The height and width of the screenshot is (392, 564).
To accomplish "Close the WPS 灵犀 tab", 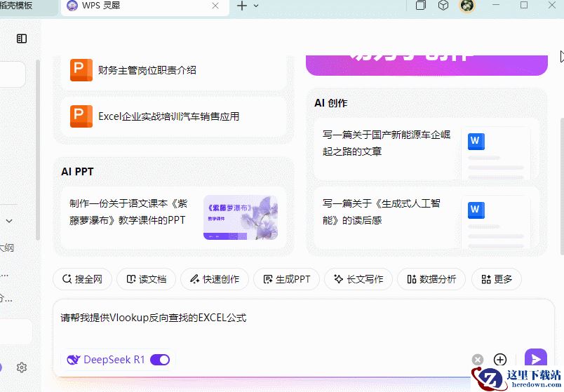I will tap(215, 6).
